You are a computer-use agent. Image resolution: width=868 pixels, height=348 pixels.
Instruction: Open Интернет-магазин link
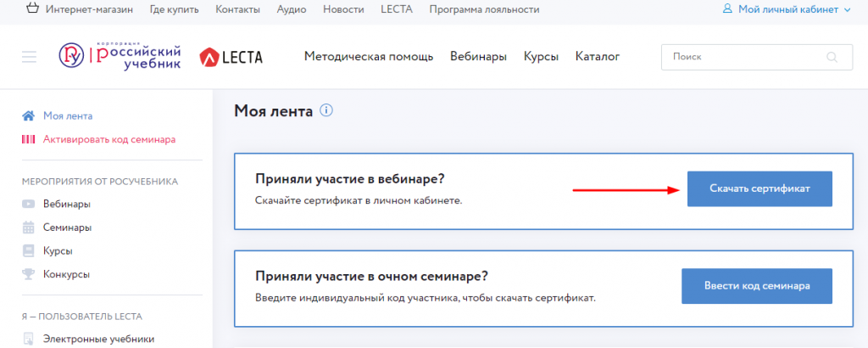click(89, 9)
